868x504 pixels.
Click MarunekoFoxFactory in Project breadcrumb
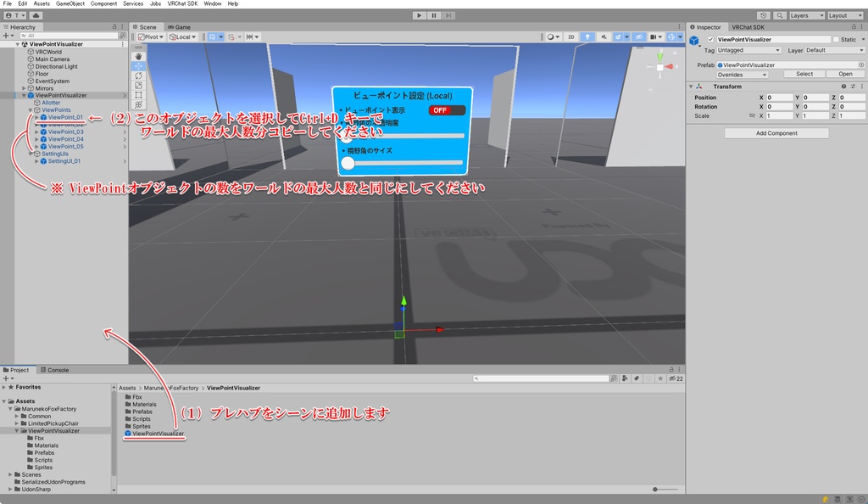pyautogui.click(x=170, y=388)
